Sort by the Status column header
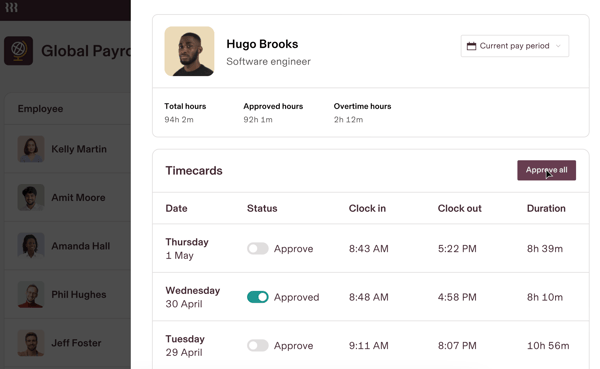This screenshot has width=600, height=369. [x=262, y=208]
